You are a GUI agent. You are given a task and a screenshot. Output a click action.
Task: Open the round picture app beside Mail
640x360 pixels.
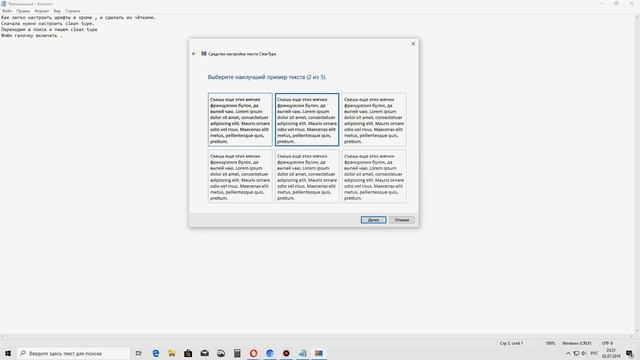(221, 353)
